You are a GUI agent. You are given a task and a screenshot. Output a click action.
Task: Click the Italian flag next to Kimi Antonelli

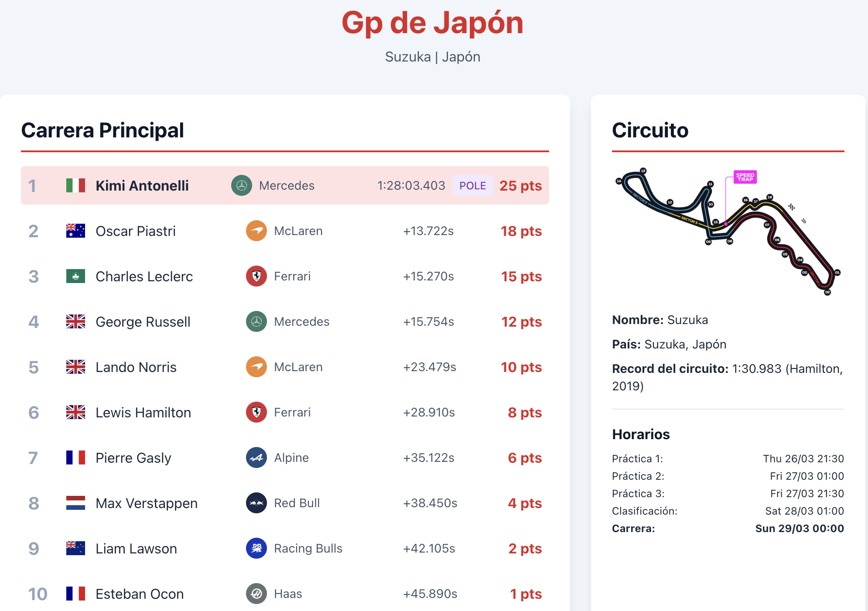[76, 185]
